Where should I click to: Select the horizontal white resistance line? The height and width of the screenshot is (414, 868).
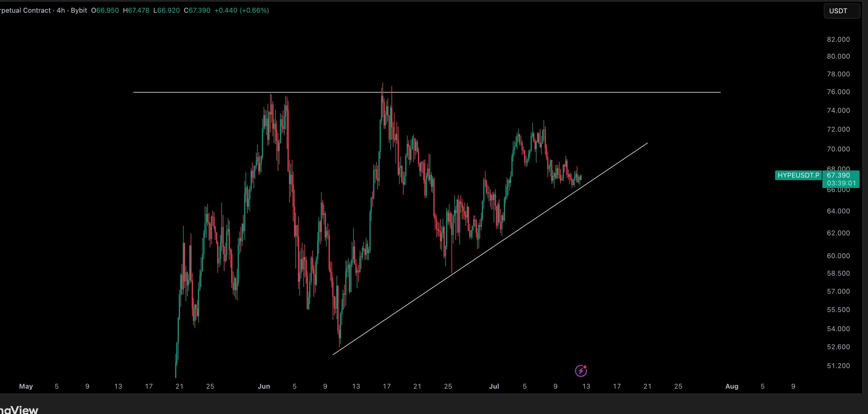tap(427, 92)
